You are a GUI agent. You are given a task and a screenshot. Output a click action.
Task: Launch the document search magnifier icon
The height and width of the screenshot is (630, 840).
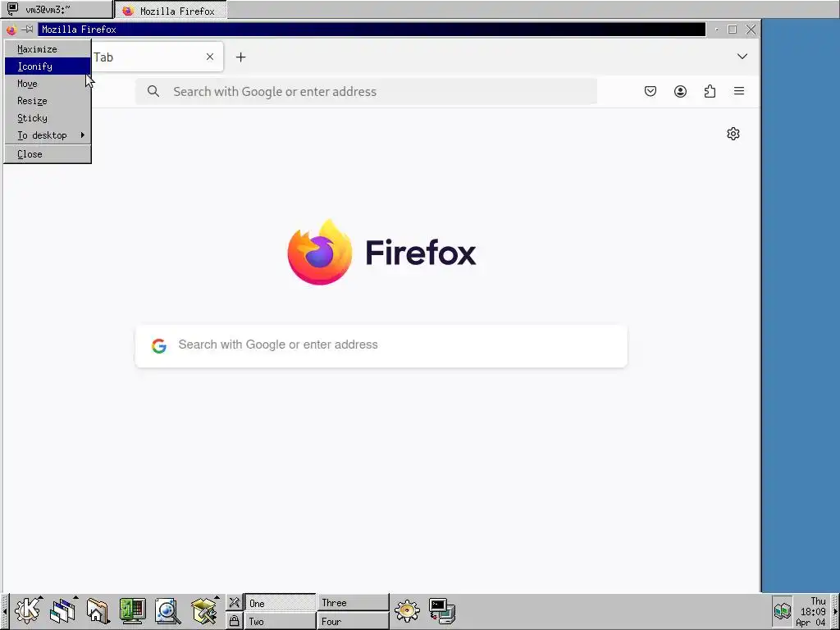[167, 610]
